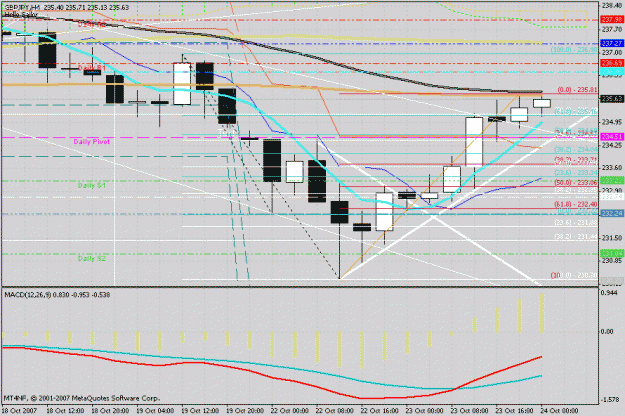Screen dimensions: 625x416
Task: Click the magenta 234.51 pivot price tag
Action: point(612,137)
